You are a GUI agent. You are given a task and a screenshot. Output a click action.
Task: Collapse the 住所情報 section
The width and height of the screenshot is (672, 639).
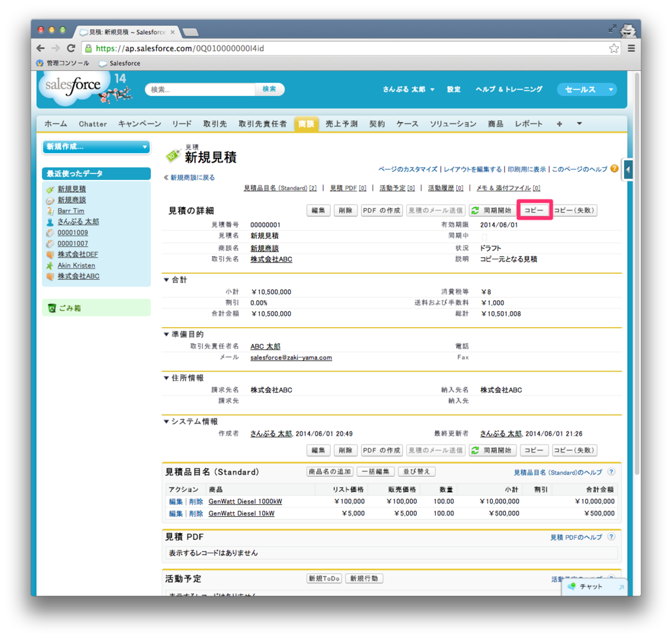(x=166, y=378)
